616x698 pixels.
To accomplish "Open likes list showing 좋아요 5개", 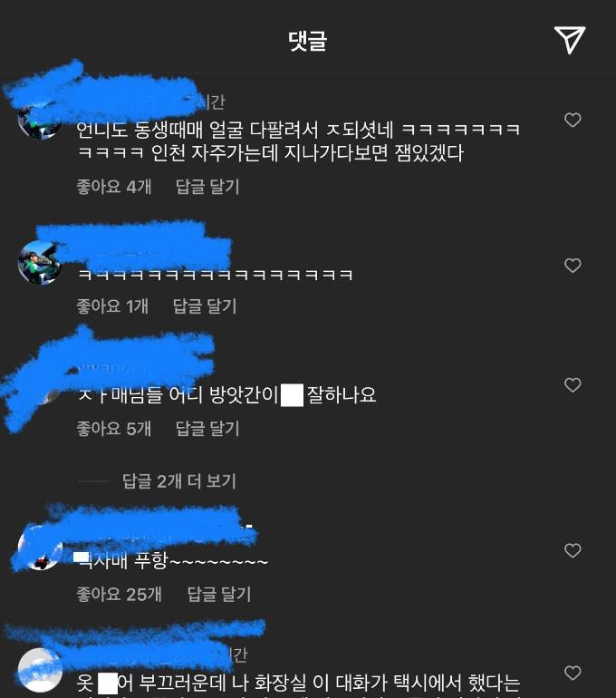I will click(114, 428).
